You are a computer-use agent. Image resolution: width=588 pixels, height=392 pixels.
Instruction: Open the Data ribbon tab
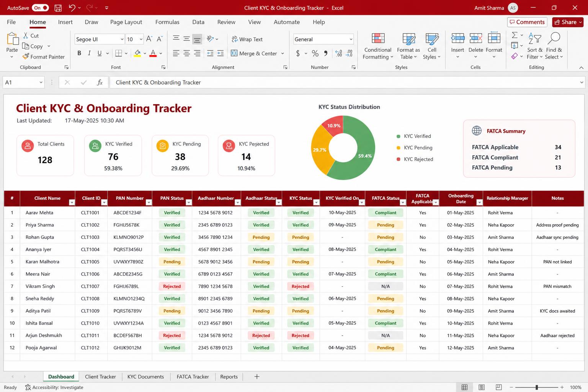pos(198,22)
